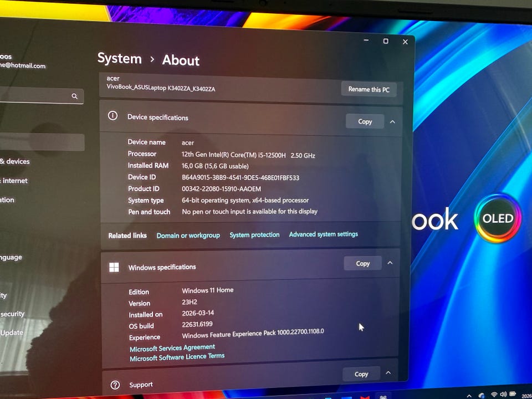
Task: Click Edition value 'Windows 11 Home'
Action: point(208,290)
